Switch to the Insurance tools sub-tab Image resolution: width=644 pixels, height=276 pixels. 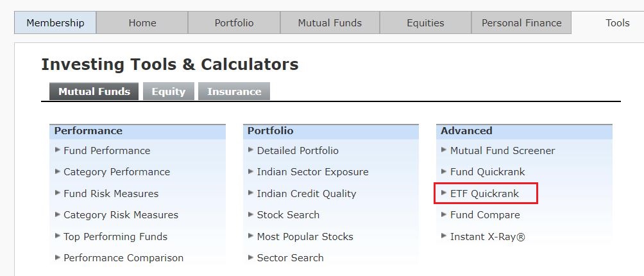coord(234,92)
